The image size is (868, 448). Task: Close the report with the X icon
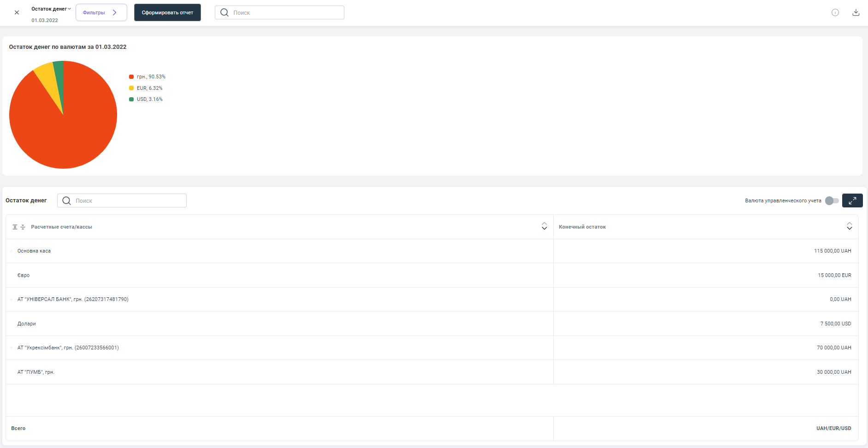[x=17, y=12]
